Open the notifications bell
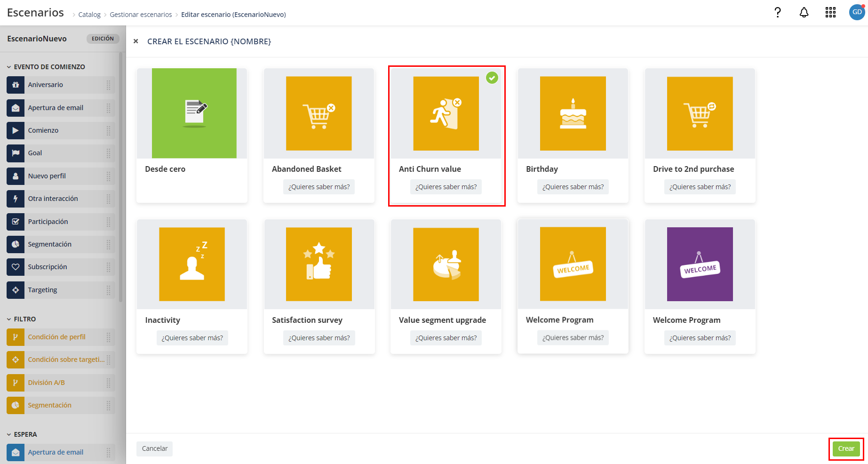 (804, 12)
